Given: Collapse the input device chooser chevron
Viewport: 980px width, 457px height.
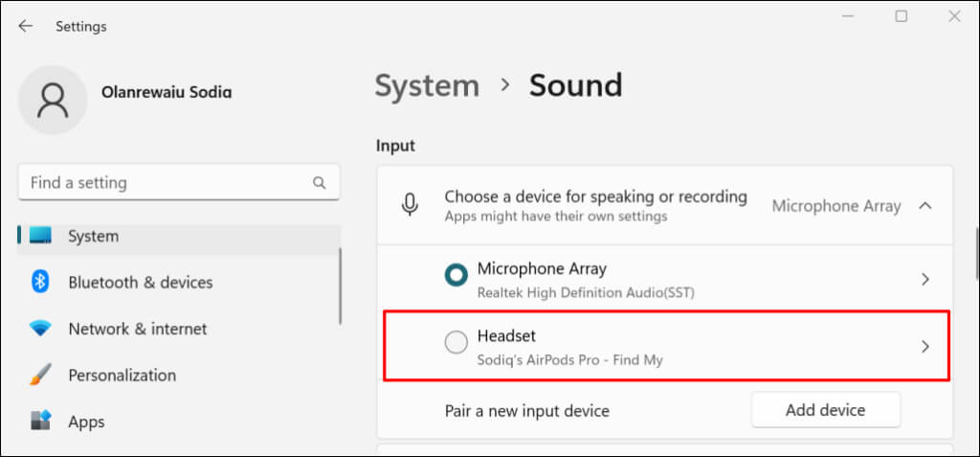Looking at the screenshot, I should point(924,205).
